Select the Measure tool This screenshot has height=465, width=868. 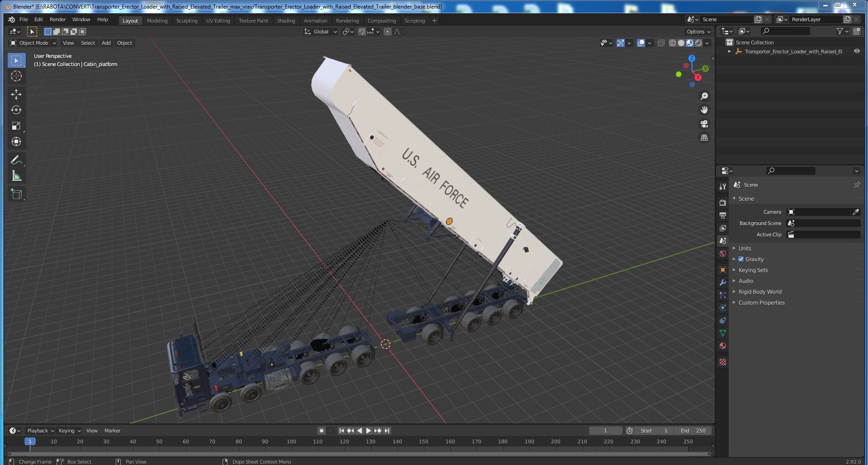[16, 176]
